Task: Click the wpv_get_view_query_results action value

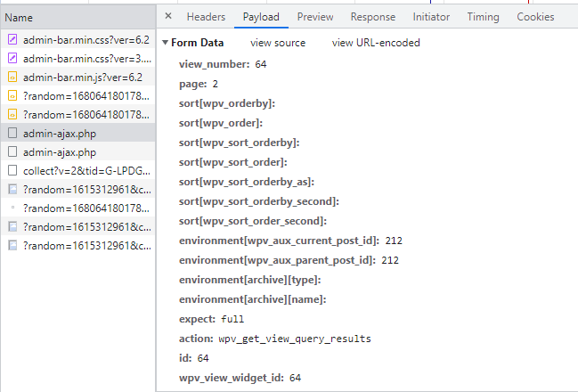Action: tap(295, 339)
